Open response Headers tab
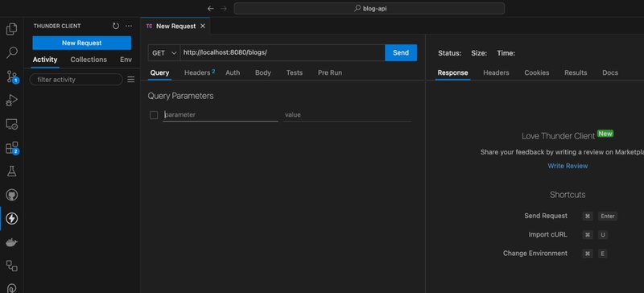 [x=496, y=72]
